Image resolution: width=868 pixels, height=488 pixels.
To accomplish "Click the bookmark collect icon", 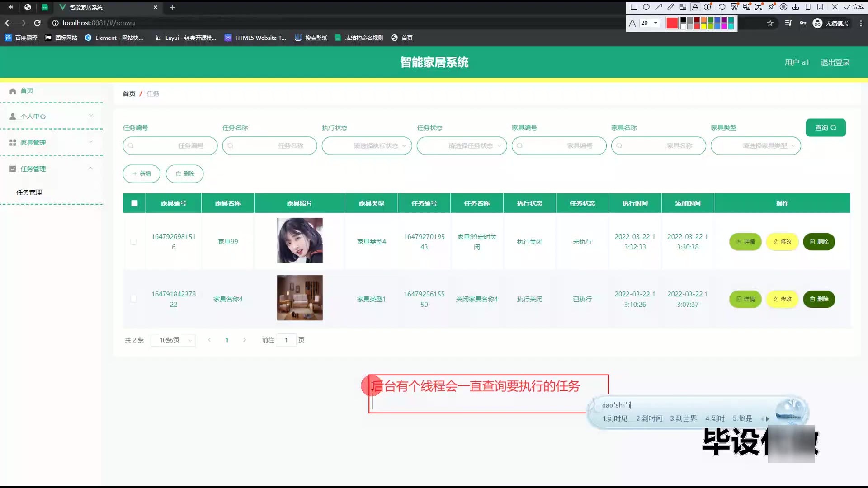I will click(x=820, y=7).
